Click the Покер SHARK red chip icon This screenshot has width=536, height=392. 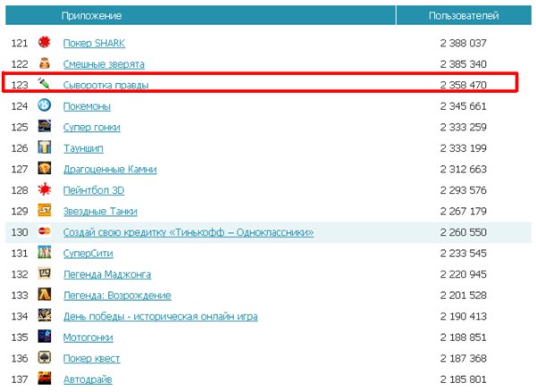pos(45,43)
